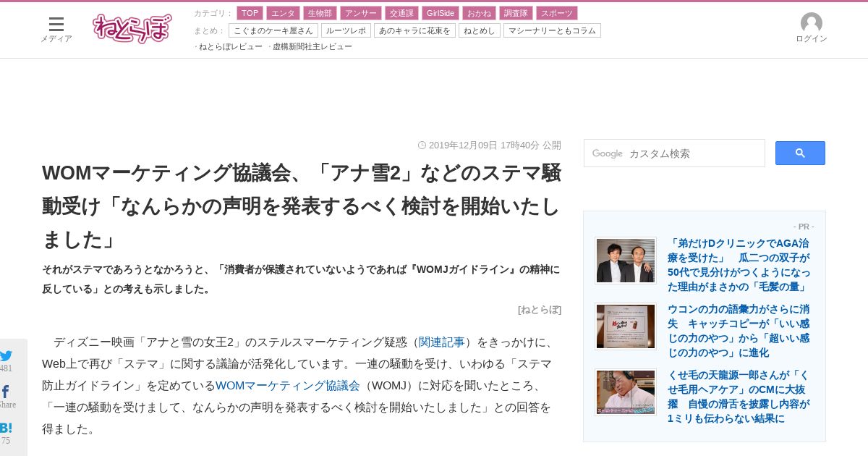The image size is (868, 456).
Task: Click the [ねとらぼ] author credit
Action: pos(540,310)
